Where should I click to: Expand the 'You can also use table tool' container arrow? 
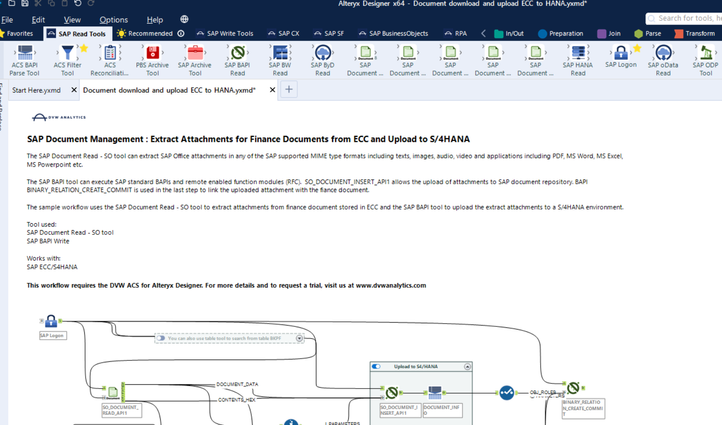click(x=299, y=338)
